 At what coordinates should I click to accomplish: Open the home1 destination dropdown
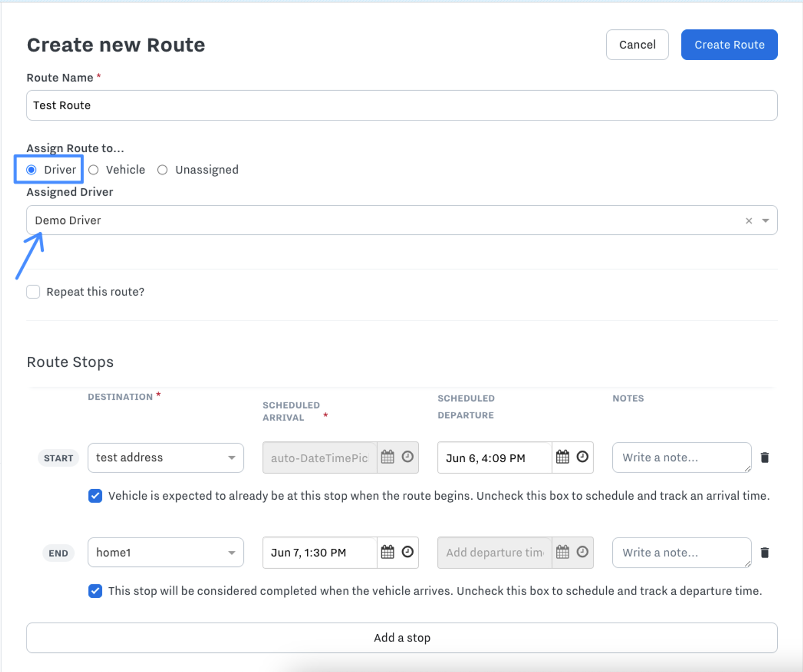coord(165,553)
